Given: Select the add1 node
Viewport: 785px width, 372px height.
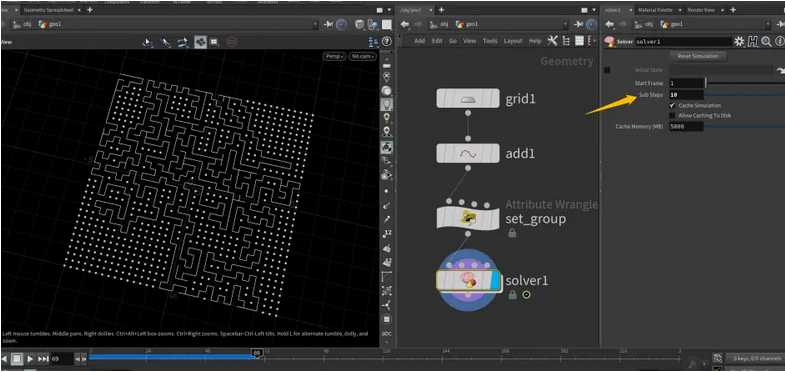Looking at the screenshot, I should point(468,153).
